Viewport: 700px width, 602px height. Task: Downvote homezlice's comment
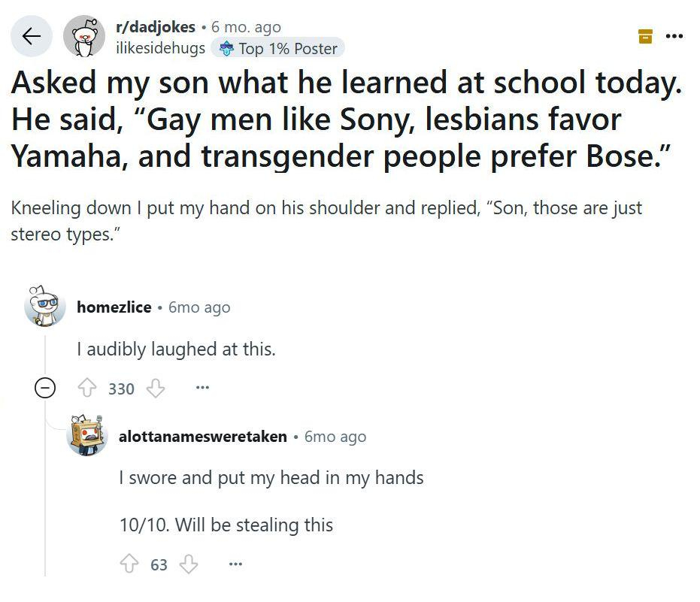click(x=155, y=389)
